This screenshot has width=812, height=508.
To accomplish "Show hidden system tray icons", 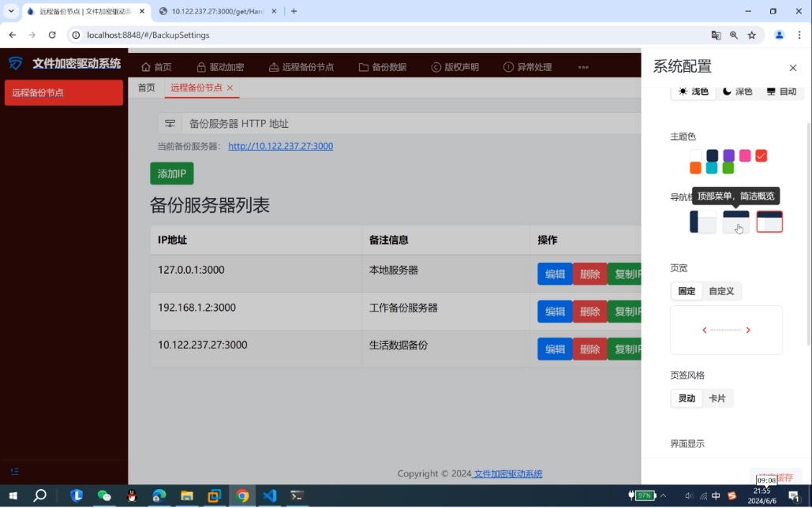I will (x=664, y=496).
